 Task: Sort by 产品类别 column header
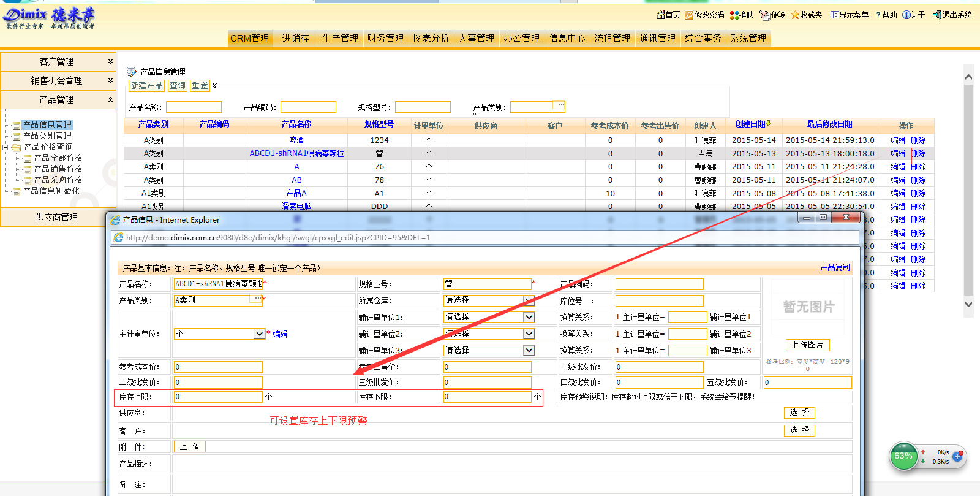[x=154, y=124]
